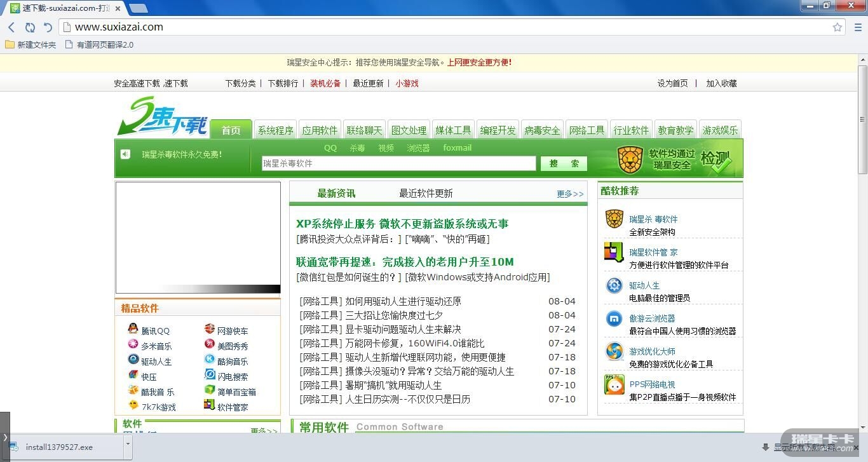Toggle the speaker icon beside 瑞星杀毒软件永久免费

click(x=126, y=154)
